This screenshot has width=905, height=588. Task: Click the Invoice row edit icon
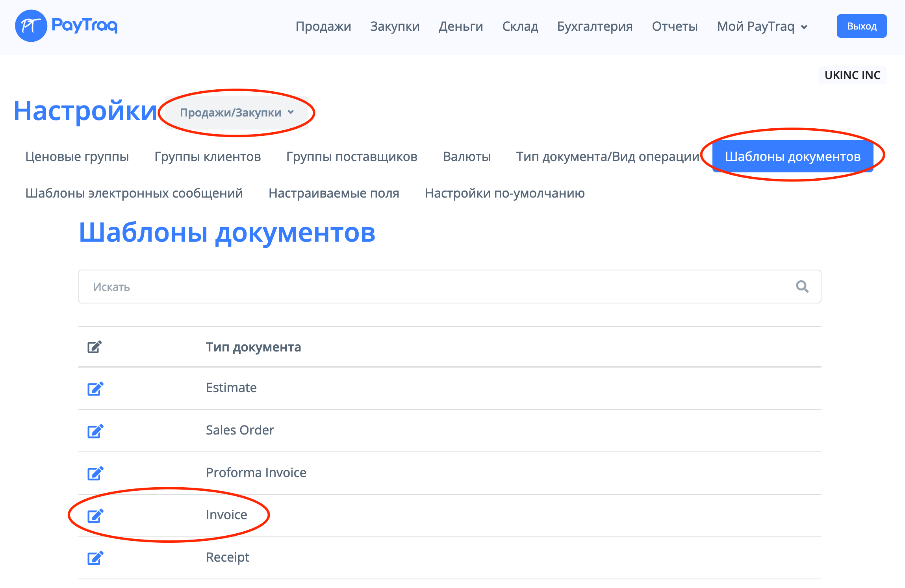95,515
